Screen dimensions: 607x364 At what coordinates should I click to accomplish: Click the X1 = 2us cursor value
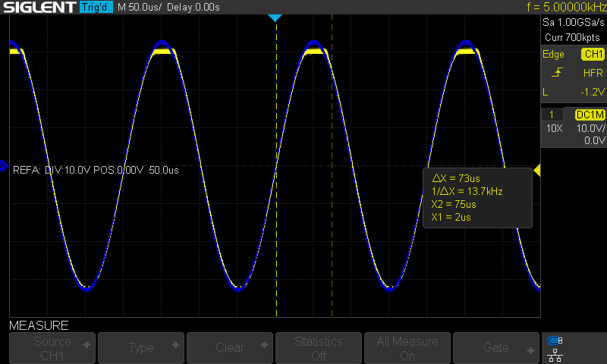click(x=451, y=218)
